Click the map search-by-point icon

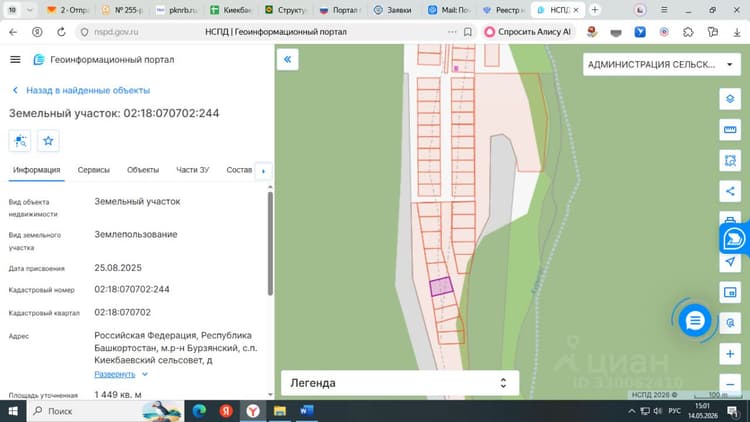pos(730,323)
